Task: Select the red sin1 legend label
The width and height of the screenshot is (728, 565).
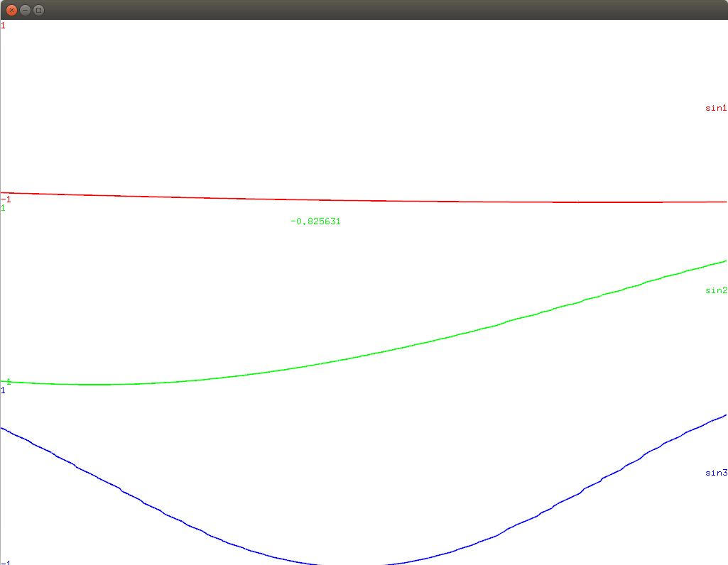Action: click(x=715, y=109)
